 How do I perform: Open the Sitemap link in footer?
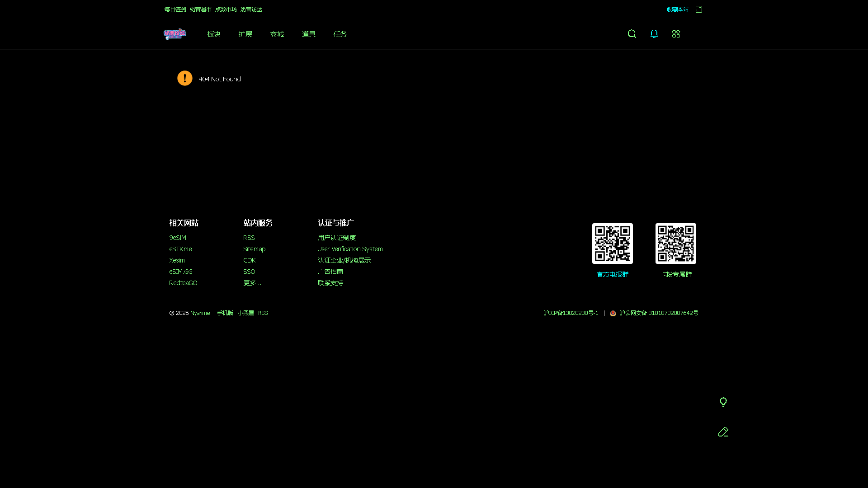(x=254, y=249)
